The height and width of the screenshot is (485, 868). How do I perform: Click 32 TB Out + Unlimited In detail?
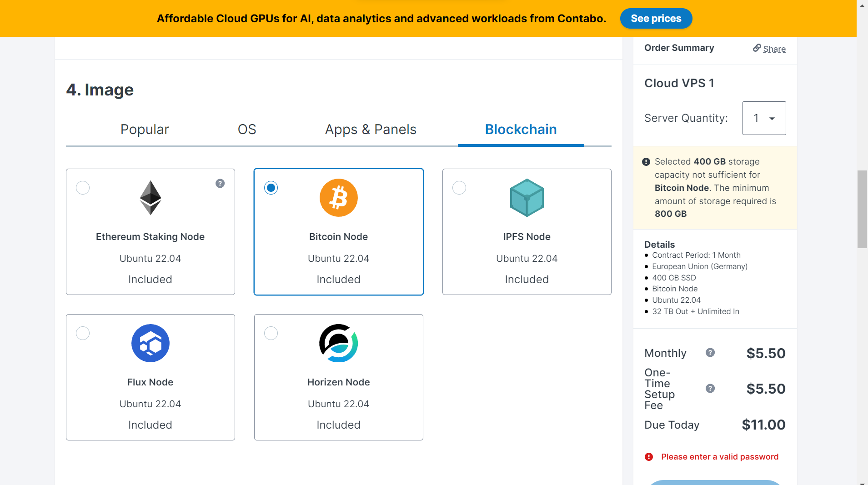pyautogui.click(x=696, y=311)
